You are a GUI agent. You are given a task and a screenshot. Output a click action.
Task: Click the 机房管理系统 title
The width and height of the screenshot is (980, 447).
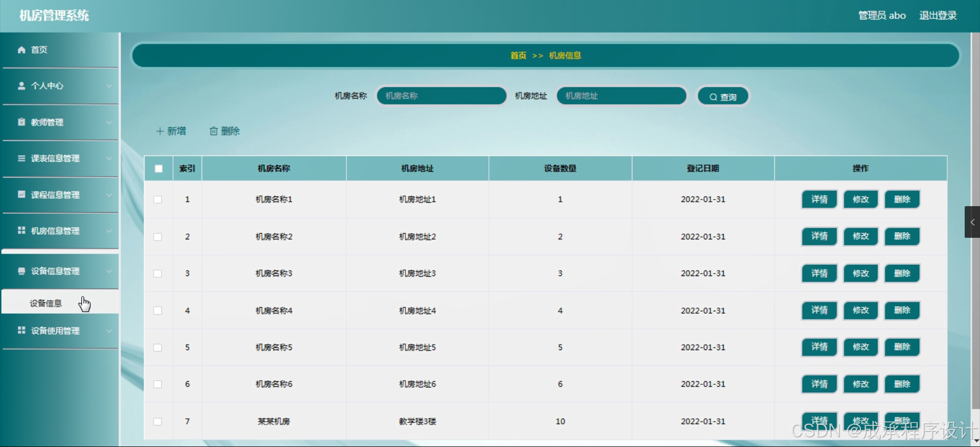54,15
